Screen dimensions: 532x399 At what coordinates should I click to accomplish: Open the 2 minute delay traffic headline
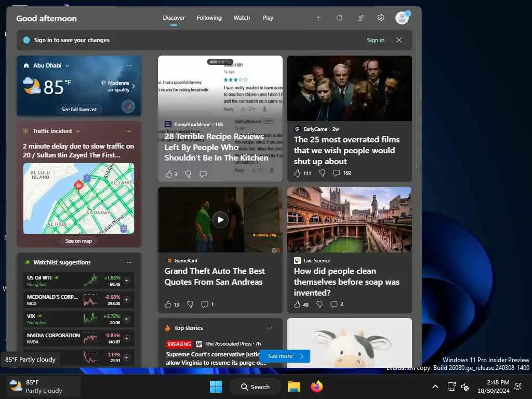[78, 151]
